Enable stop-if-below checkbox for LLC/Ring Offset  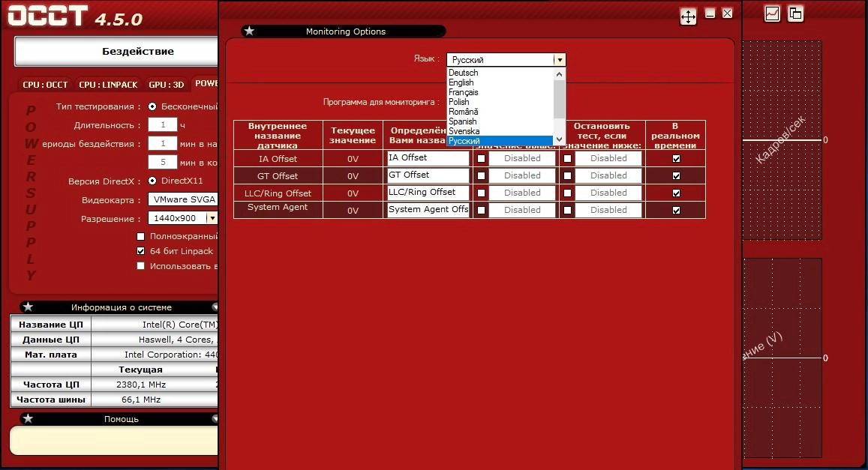[x=567, y=193]
